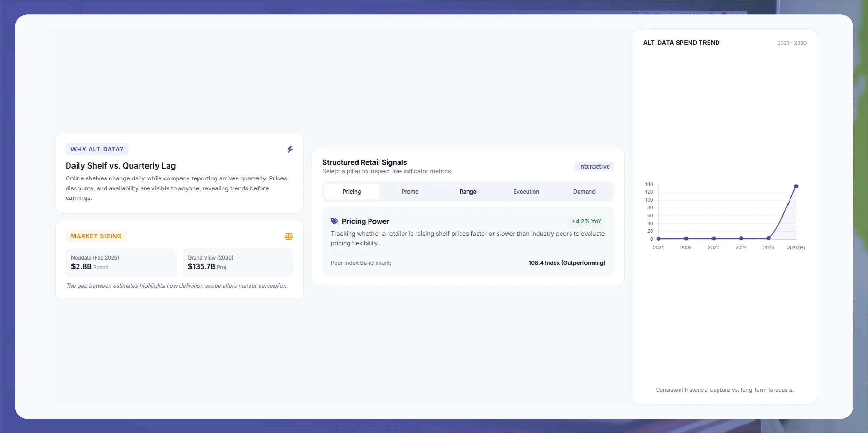
Task: Select the Grand View $135.7B card
Action: click(238, 263)
